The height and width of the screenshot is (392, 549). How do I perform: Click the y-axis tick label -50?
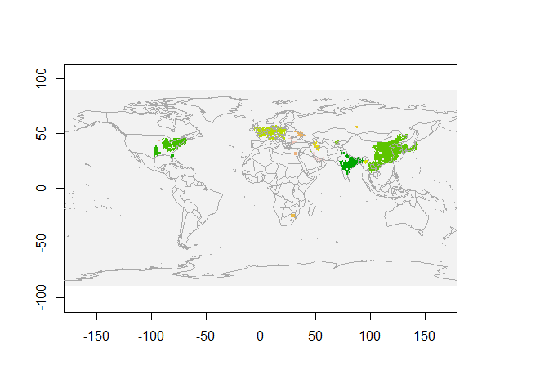point(42,243)
